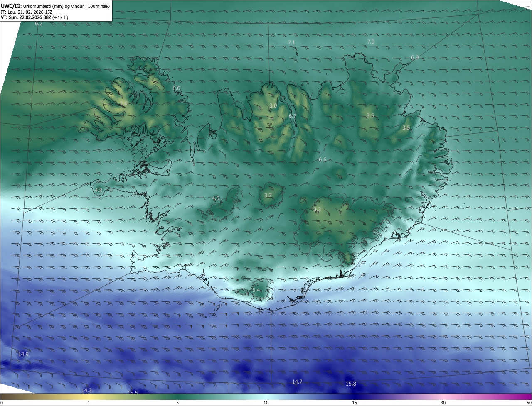Click the title 'UWC/IG: Úrkomumætti (mm) og vindur'
532x406 pixels.
[x=55, y=6]
